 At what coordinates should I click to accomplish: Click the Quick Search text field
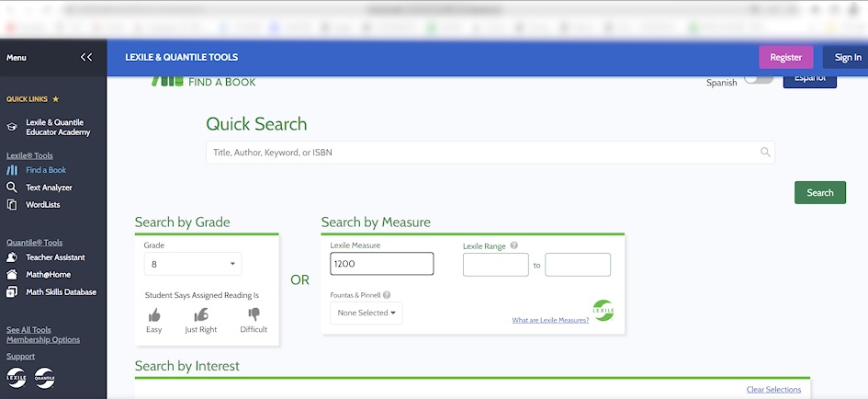[490, 152]
